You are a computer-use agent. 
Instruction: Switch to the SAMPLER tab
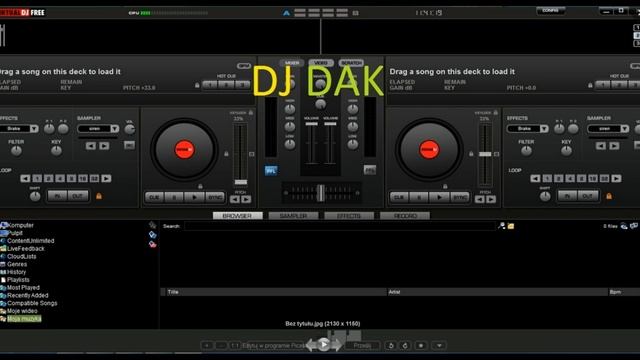pos(293,216)
